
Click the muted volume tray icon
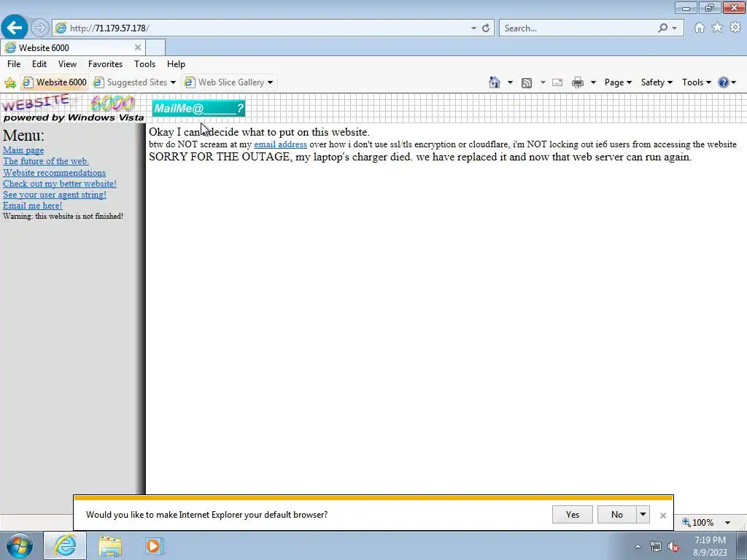[x=673, y=547]
